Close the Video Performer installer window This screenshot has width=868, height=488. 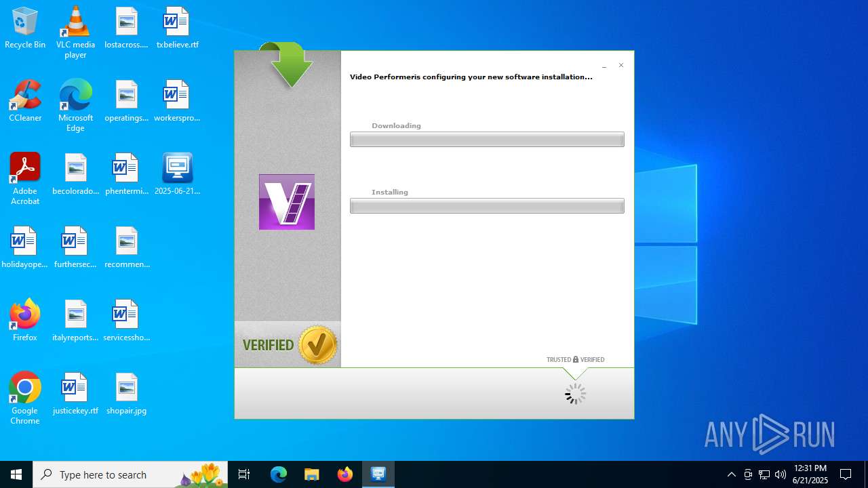(x=621, y=66)
